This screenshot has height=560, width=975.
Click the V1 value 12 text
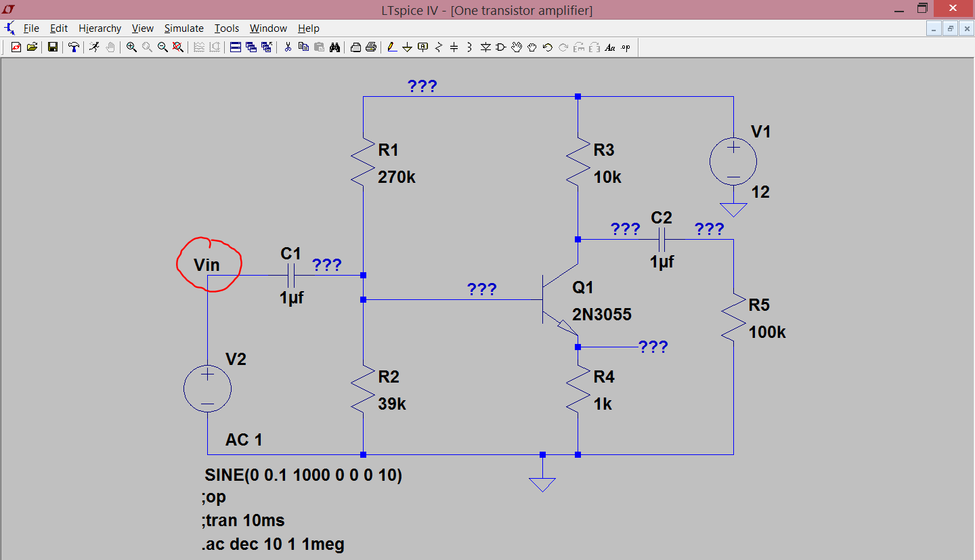tap(760, 192)
